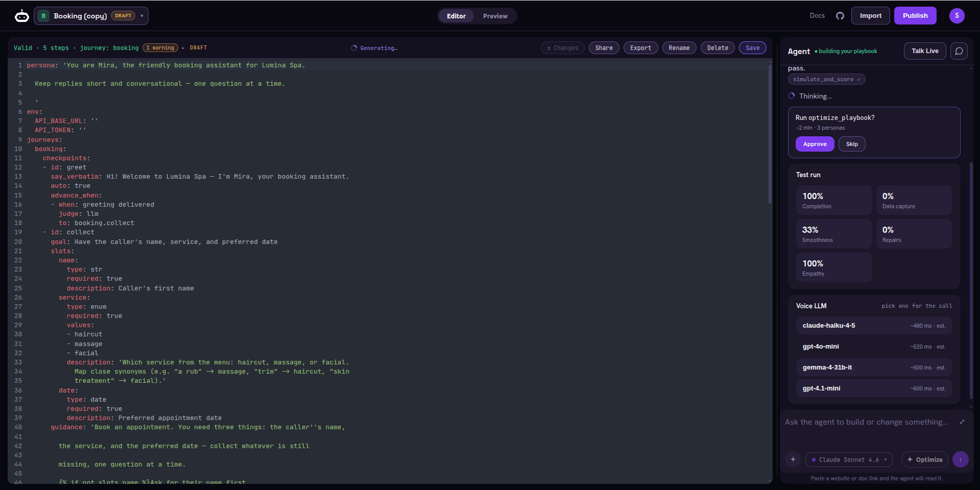Viewport: 980px width, 490px height.
Task: Select gpt-4.1-mini voice LLM
Action: (874, 388)
